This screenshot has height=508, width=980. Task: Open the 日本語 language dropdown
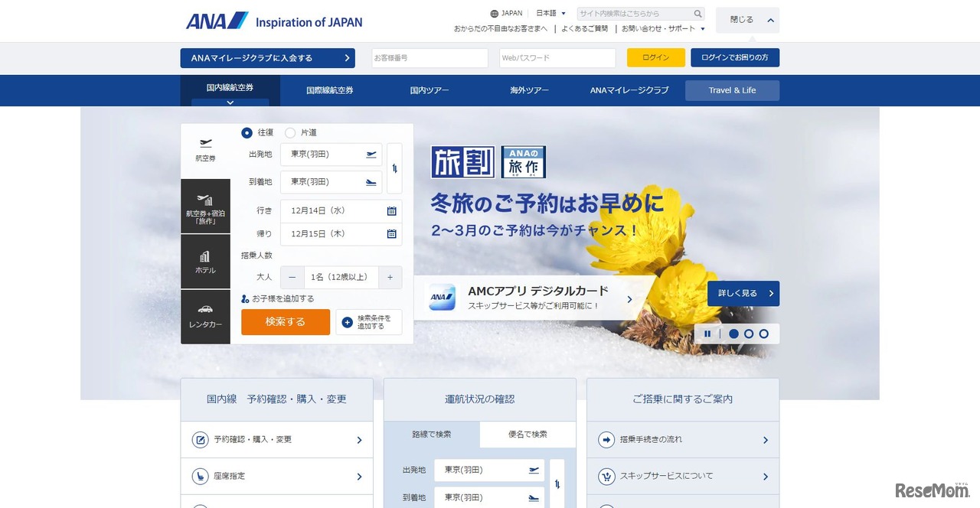coord(550,13)
